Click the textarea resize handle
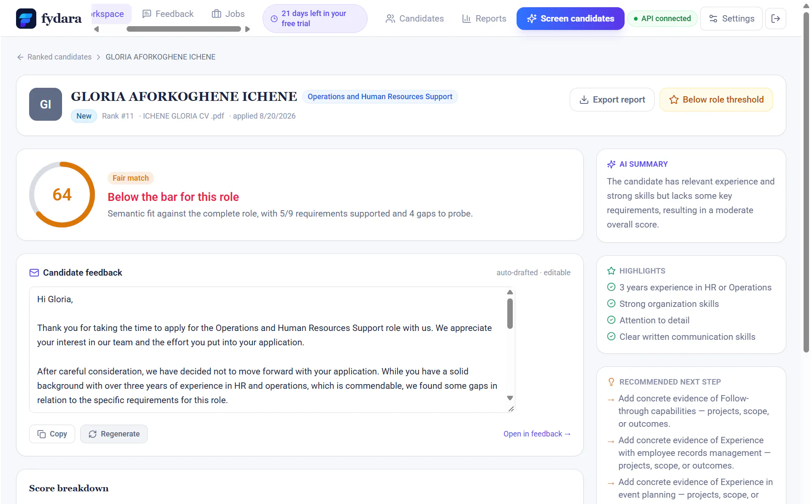This screenshot has width=812, height=504. click(x=511, y=409)
